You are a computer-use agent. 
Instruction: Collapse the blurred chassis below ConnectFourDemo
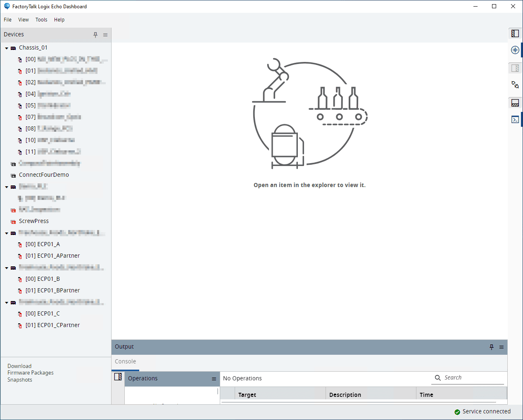coord(7,187)
